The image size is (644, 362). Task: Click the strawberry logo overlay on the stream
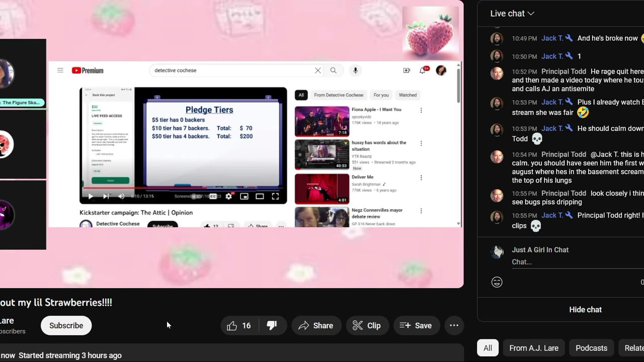[431, 33]
